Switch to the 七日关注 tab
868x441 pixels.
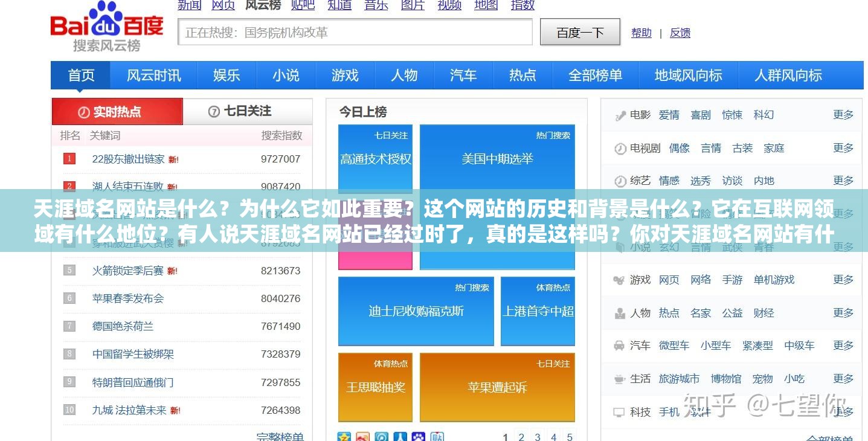(x=248, y=112)
